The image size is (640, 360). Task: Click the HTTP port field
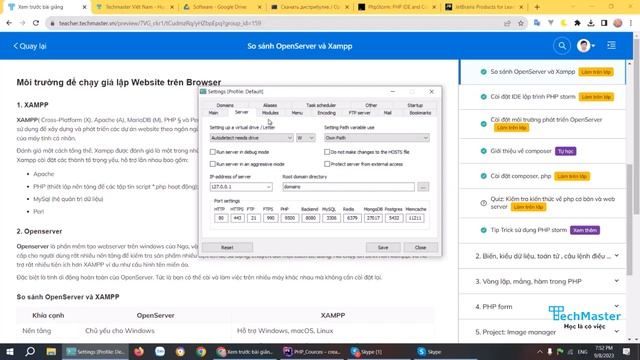pos(221,218)
